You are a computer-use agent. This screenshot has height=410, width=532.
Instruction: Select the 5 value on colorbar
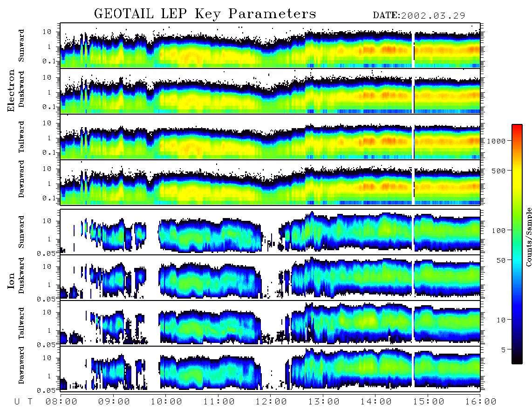coord(504,350)
